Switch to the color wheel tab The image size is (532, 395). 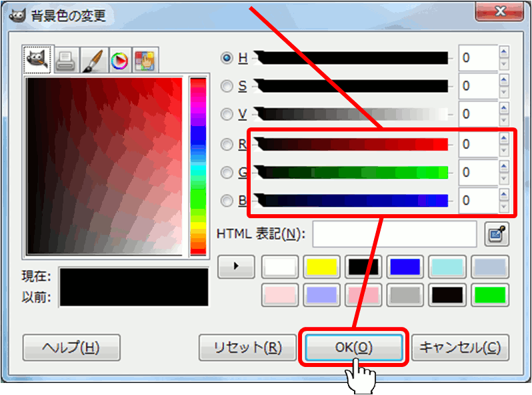(x=119, y=61)
